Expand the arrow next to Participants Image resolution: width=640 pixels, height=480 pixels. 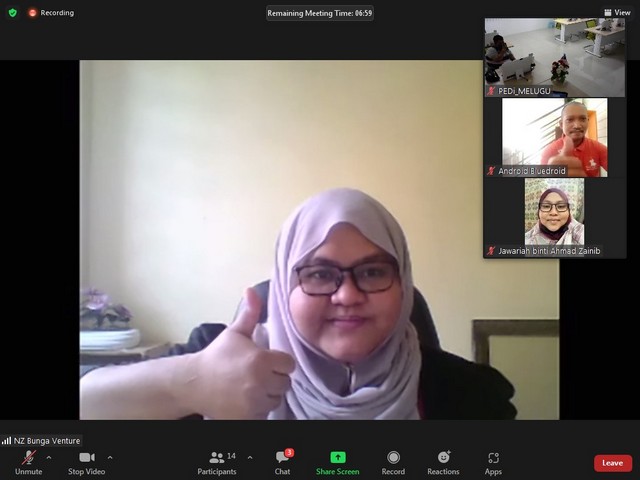250,457
